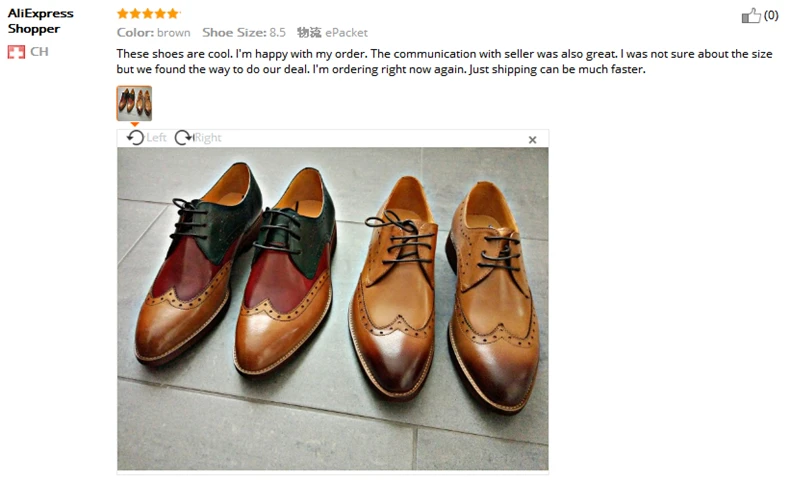Rotate the photo left with the counterclockwise arrow

(x=135, y=138)
